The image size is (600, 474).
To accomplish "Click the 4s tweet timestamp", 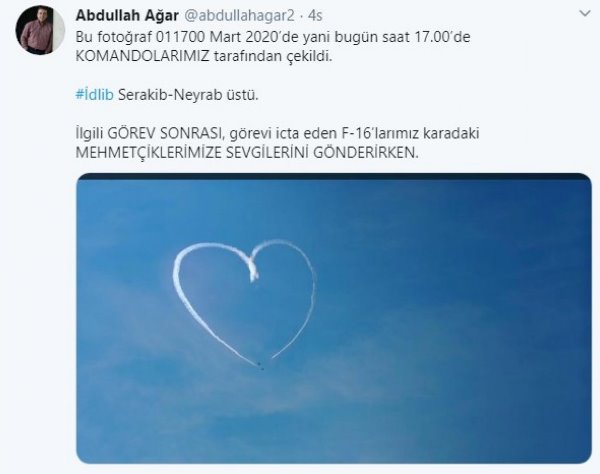I will click(315, 16).
